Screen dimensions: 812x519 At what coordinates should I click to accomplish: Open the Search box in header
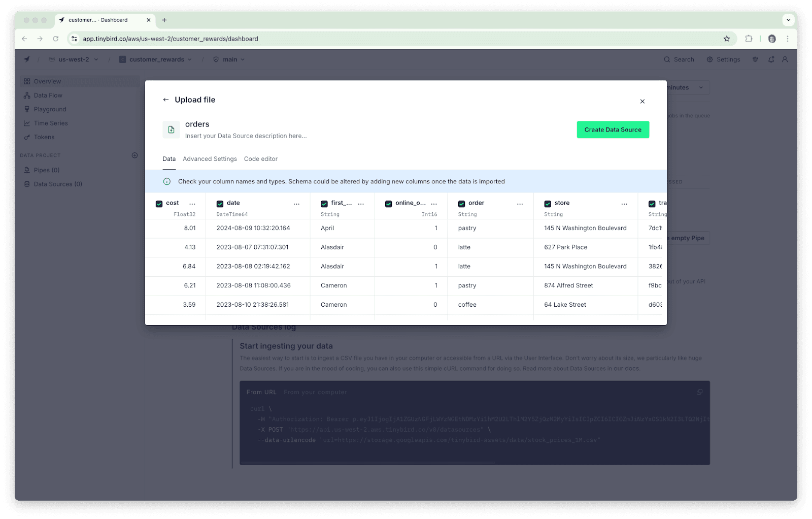tap(679, 59)
